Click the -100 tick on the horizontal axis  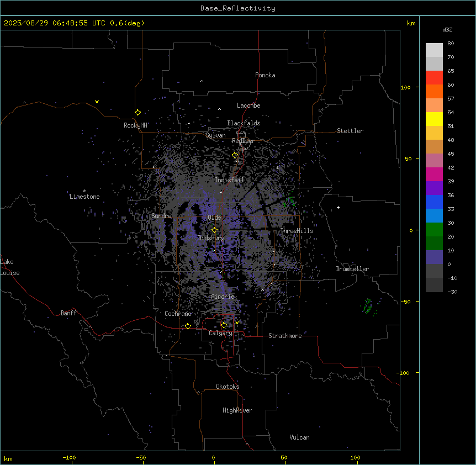point(69,457)
